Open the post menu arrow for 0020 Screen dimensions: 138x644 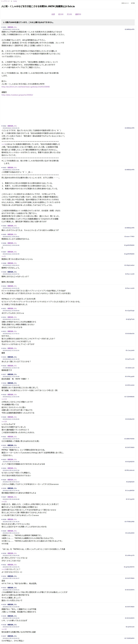[2, 417]
